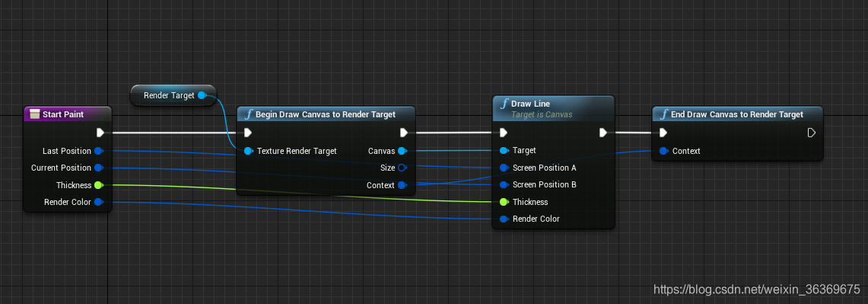Viewport: 868px width, 304px height.
Task: Click Context output pin on Begin Draw Canvas
Action: tap(402, 185)
